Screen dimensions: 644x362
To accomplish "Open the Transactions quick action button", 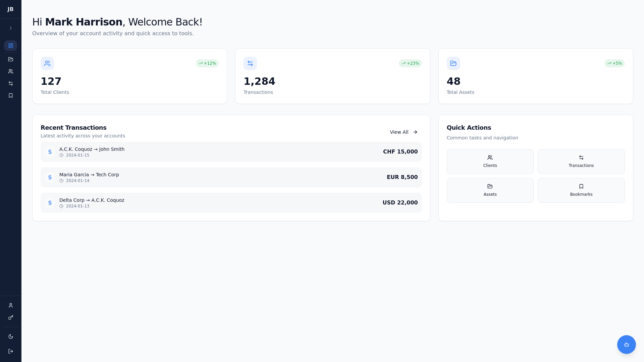I will [581, 162].
